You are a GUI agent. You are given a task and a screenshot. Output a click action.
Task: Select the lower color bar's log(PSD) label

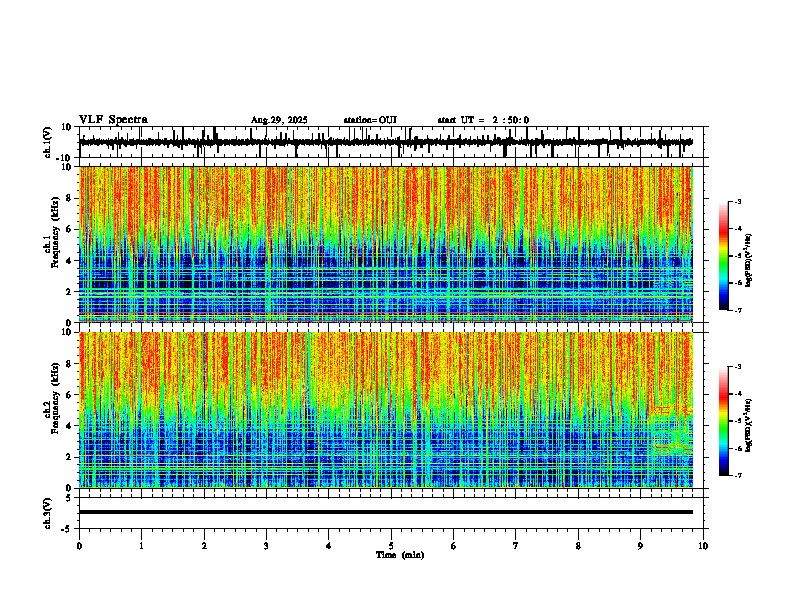click(x=749, y=426)
